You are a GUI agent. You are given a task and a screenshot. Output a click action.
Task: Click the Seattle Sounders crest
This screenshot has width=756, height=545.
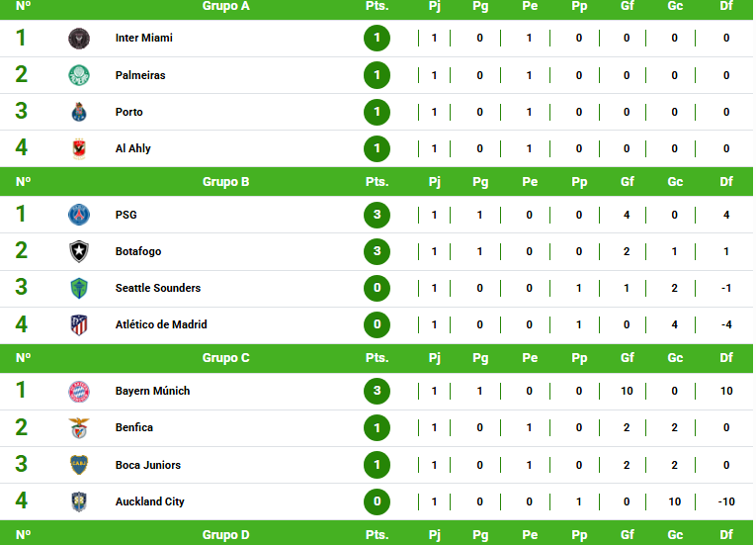pyautogui.click(x=79, y=288)
